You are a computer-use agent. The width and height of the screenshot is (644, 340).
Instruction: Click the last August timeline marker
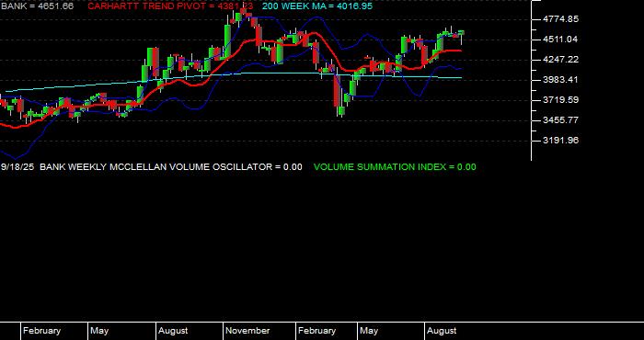point(442,331)
